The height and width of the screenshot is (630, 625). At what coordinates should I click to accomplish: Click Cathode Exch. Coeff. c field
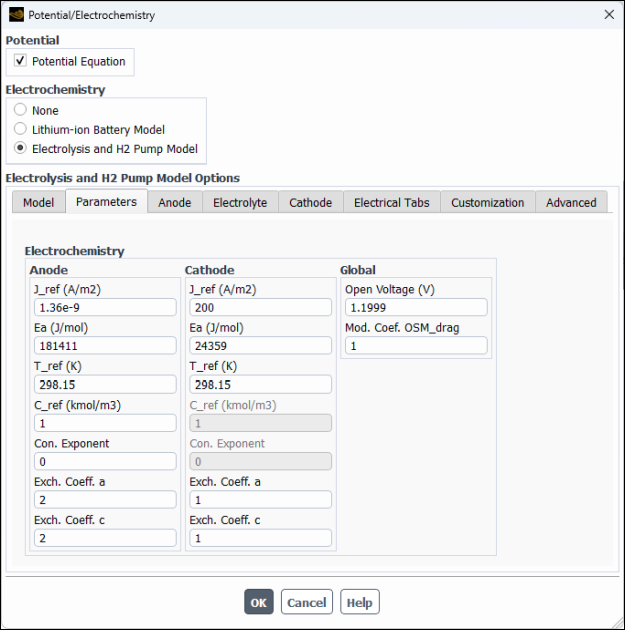tap(261, 538)
